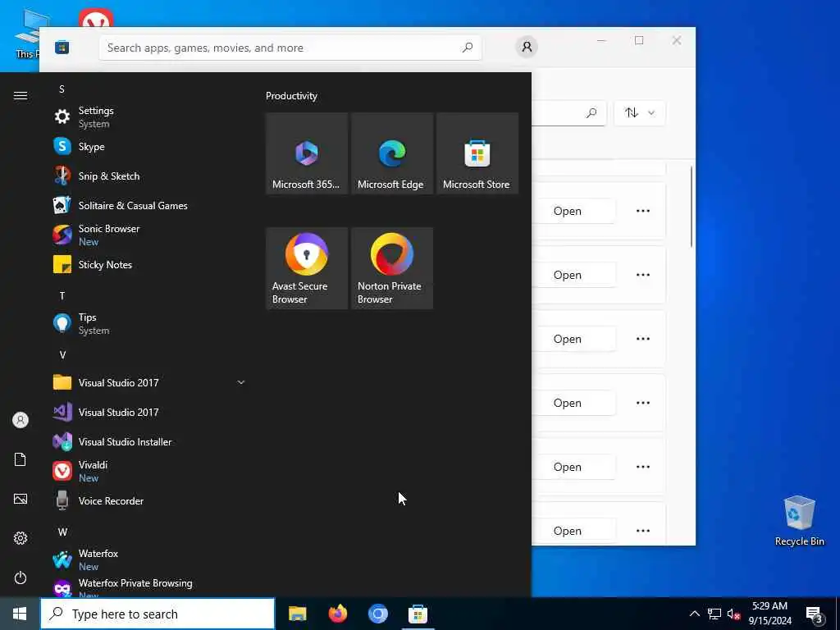Viewport: 840px width, 630px height.
Task: Click the Productivity group title
Action: (291, 96)
